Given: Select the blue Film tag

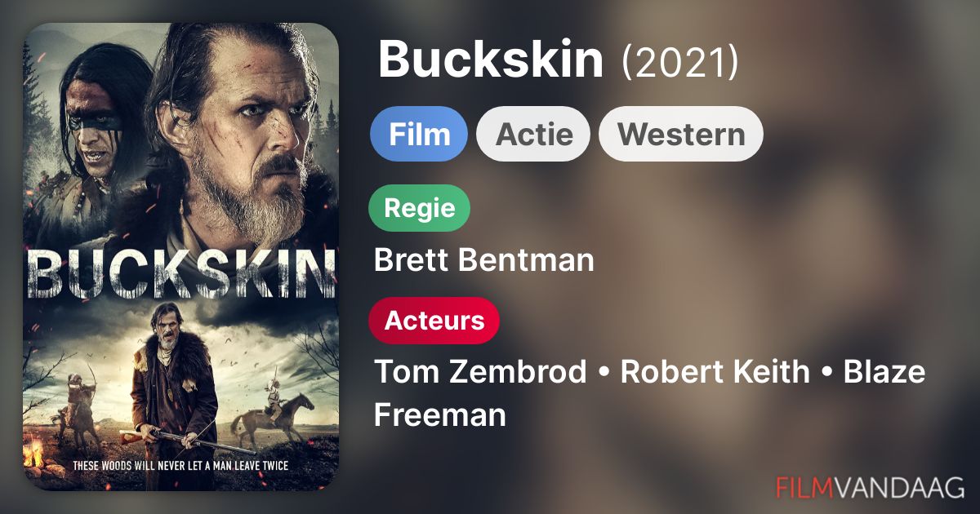Looking at the screenshot, I should 419,134.
